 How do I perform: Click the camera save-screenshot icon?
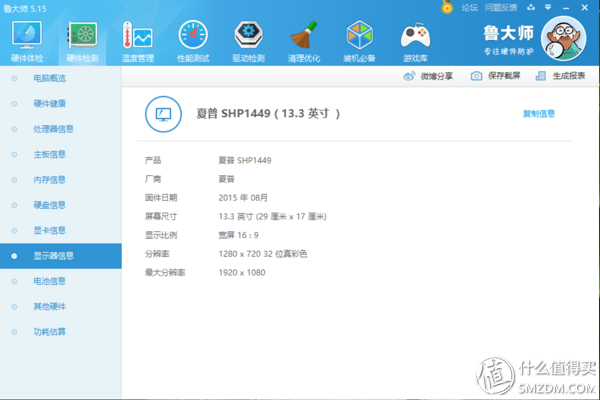(476, 76)
